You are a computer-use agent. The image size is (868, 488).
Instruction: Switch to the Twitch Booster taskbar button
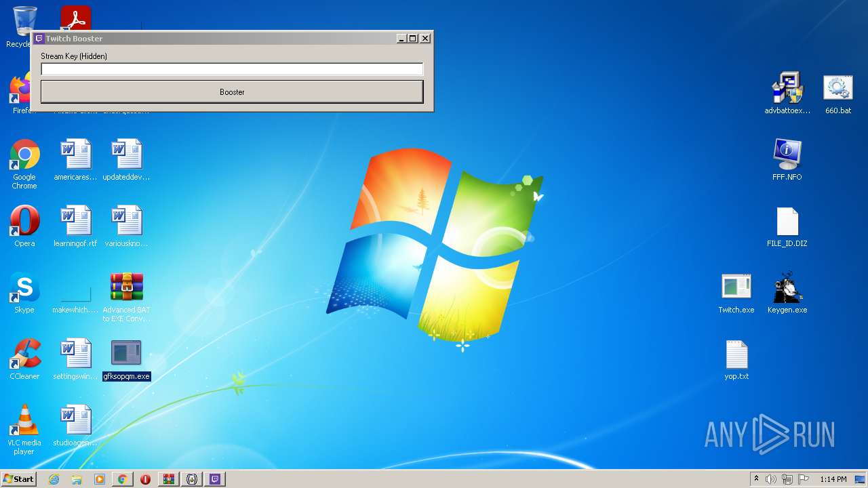coord(215,479)
